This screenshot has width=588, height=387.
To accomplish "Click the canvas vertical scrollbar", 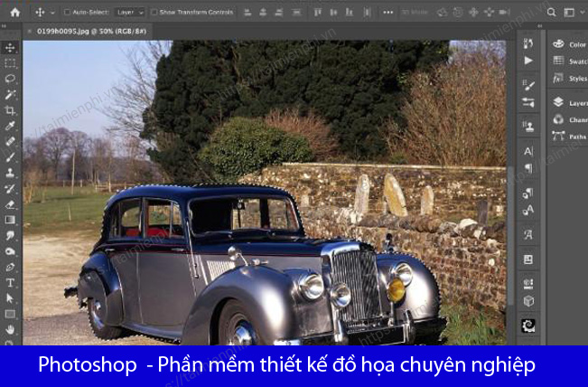I will pyautogui.click(x=510, y=234).
